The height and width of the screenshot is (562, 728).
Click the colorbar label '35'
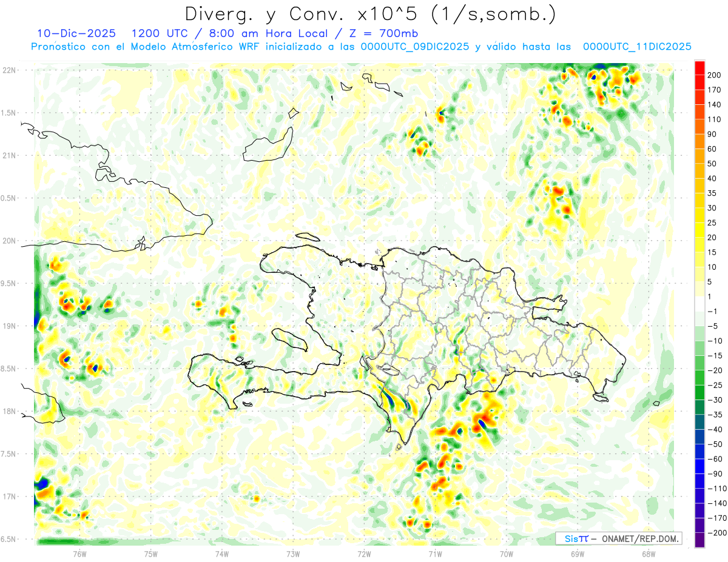[x=713, y=193]
